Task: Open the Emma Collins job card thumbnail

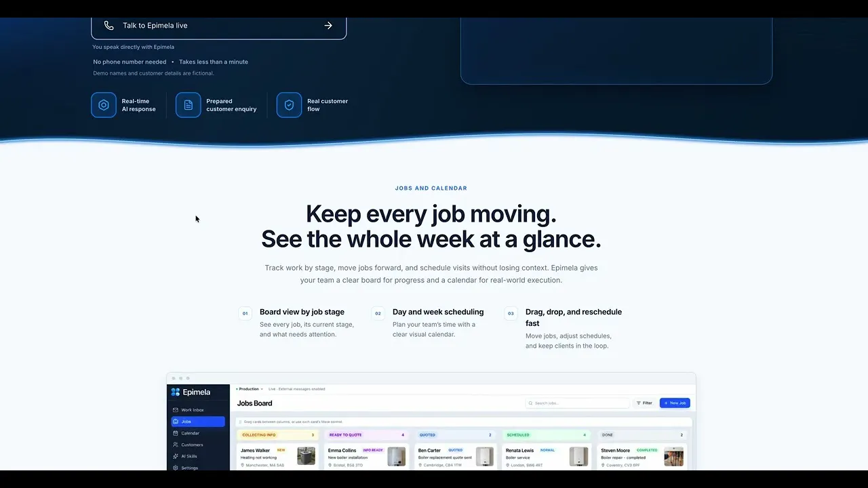Action: pyautogui.click(x=397, y=456)
